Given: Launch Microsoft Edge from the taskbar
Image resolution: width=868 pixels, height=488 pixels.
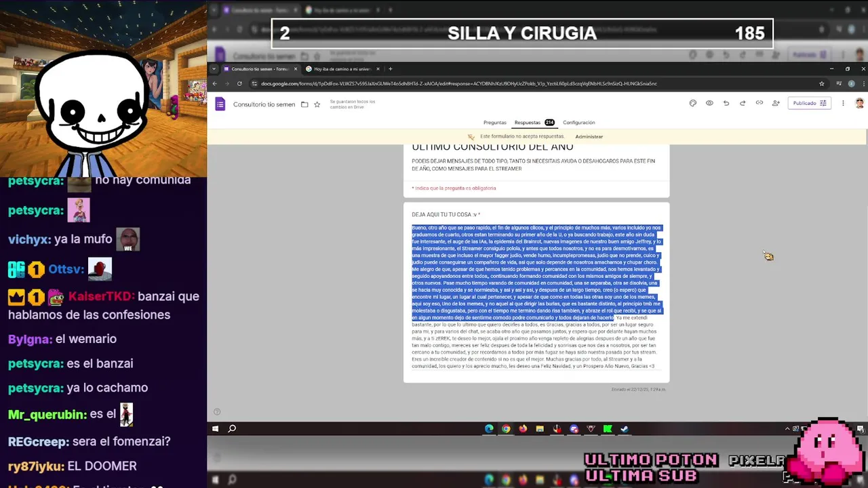Looking at the screenshot, I should pyautogui.click(x=489, y=429).
